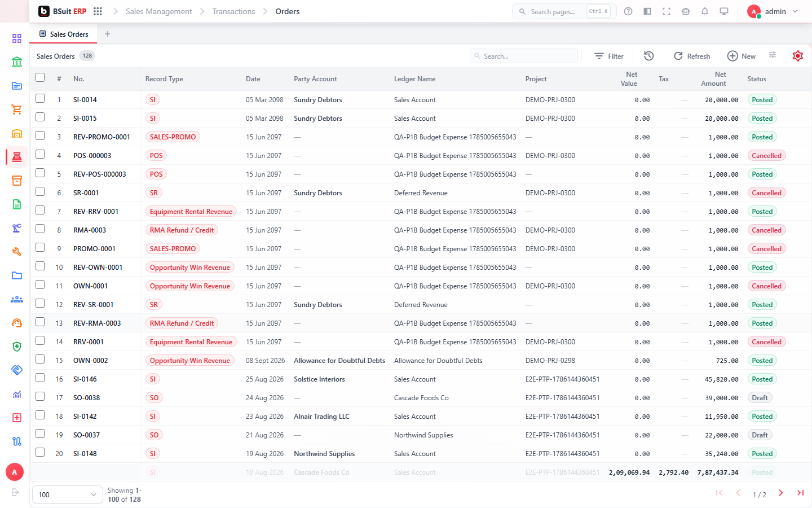Open the red gear settings icon

tap(798, 56)
